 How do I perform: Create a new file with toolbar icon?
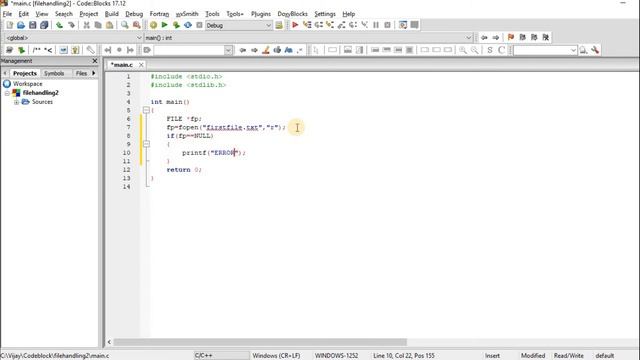click(x=9, y=25)
